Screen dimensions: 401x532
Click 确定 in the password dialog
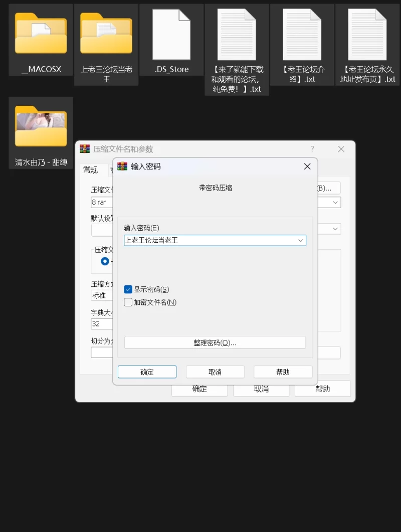(147, 372)
